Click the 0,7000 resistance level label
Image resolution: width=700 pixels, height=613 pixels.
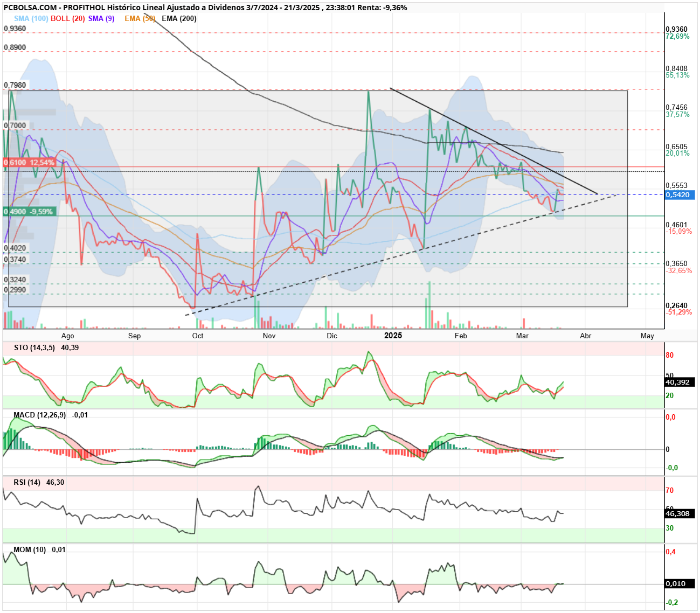[15, 126]
